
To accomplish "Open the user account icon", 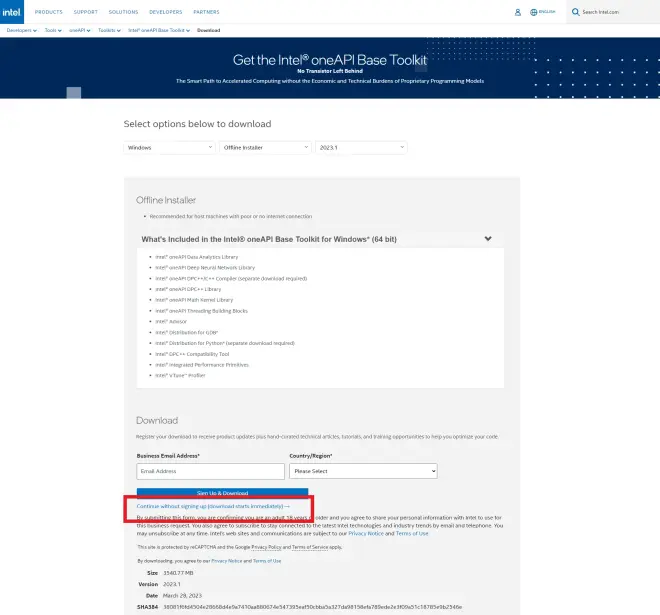I will tap(518, 12).
